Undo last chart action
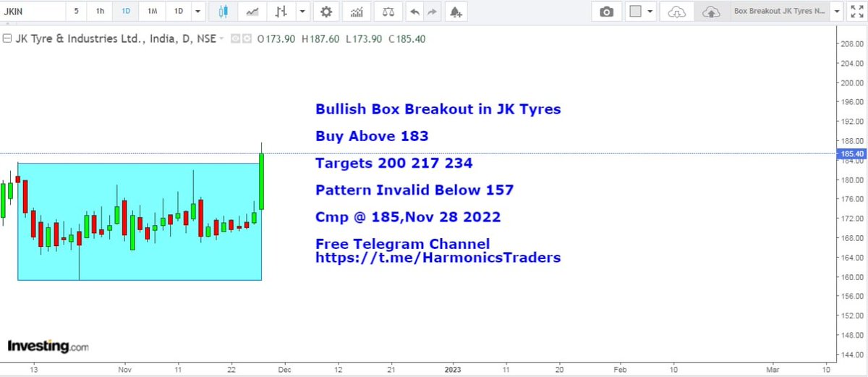Screen dimensions: 868x377 [414, 12]
